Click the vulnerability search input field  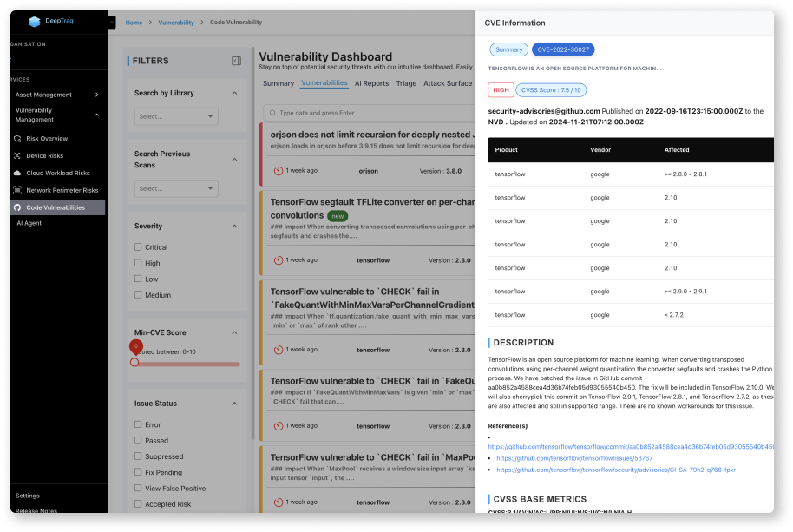pos(370,113)
